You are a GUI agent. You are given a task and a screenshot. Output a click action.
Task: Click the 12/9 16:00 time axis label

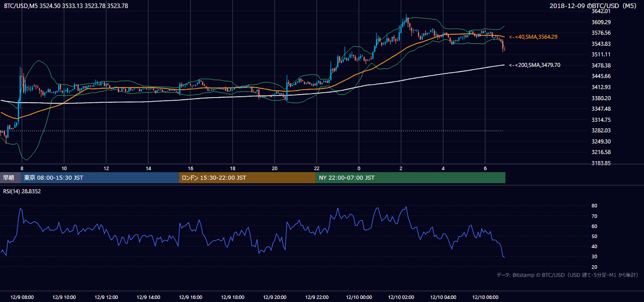(190, 297)
